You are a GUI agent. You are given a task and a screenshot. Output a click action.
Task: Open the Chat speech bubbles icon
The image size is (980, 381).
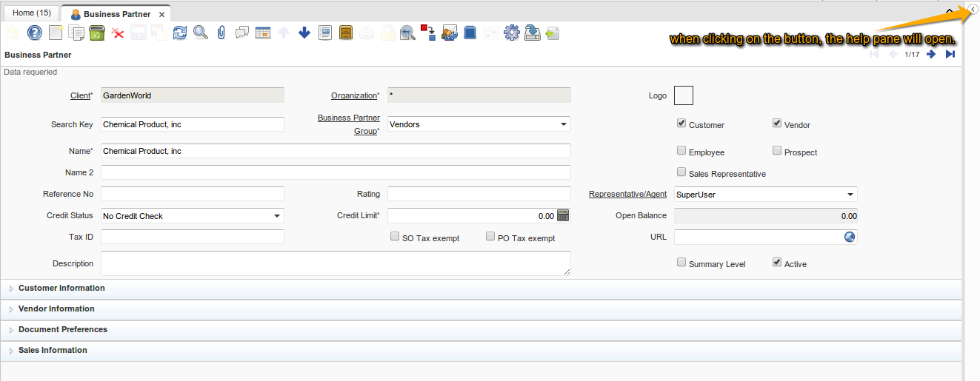point(241,33)
